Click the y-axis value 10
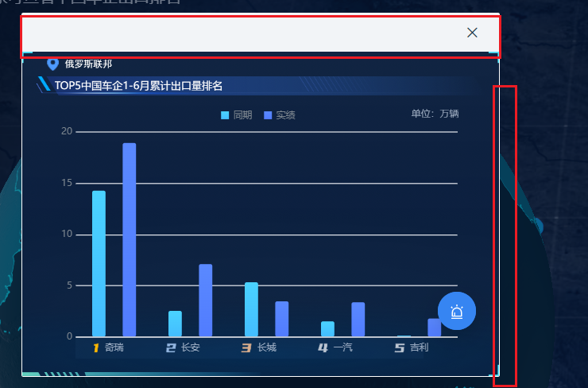This screenshot has height=388, width=588. [x=67, y=234]
